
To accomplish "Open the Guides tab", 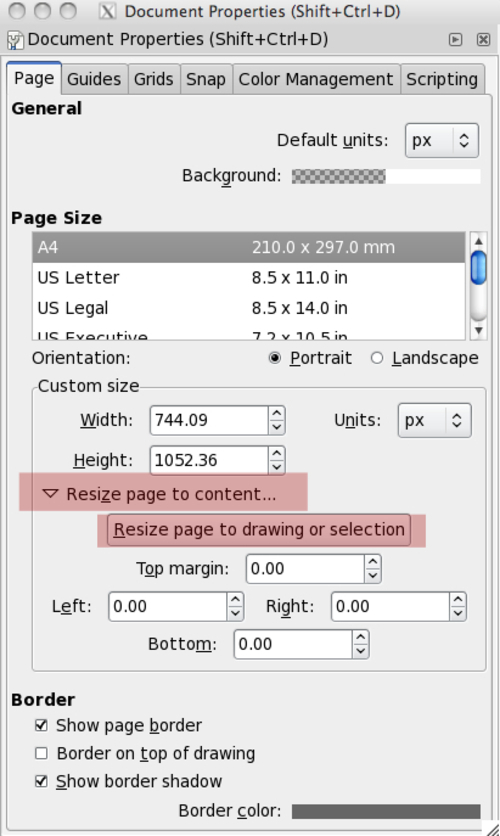I will point(94,79).
